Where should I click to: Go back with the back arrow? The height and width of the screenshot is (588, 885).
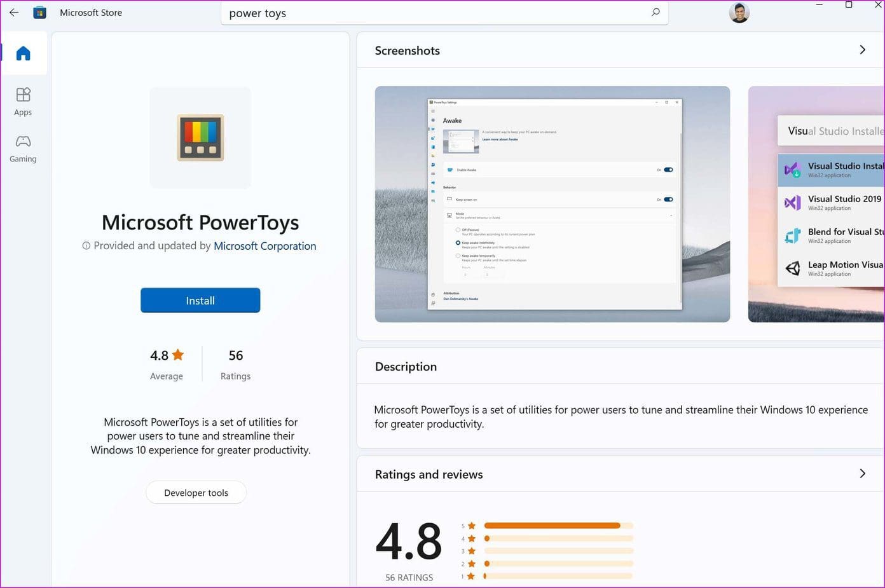point(14,12)
